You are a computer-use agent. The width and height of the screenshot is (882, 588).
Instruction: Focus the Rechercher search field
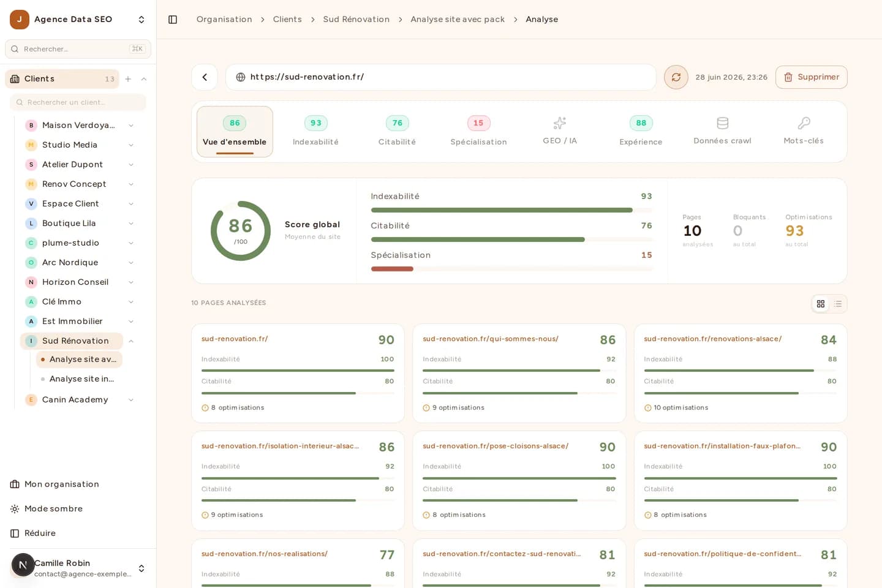pyautogui.click(x=78, y=49)
